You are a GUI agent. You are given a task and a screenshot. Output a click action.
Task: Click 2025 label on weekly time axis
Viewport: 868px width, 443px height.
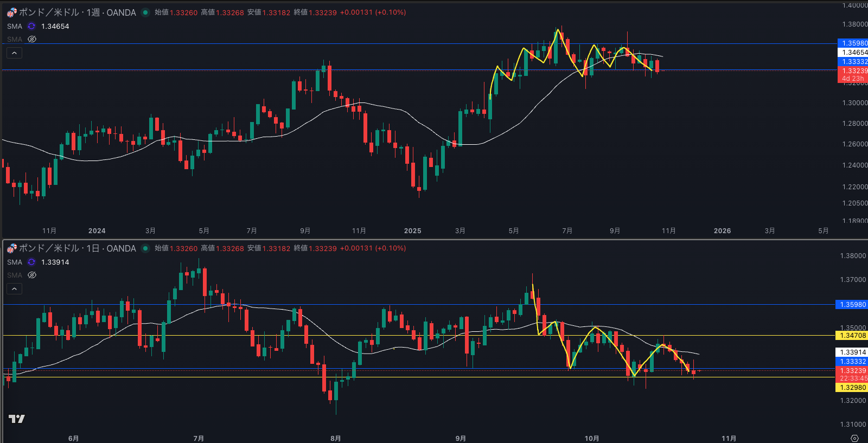(412, 230)
